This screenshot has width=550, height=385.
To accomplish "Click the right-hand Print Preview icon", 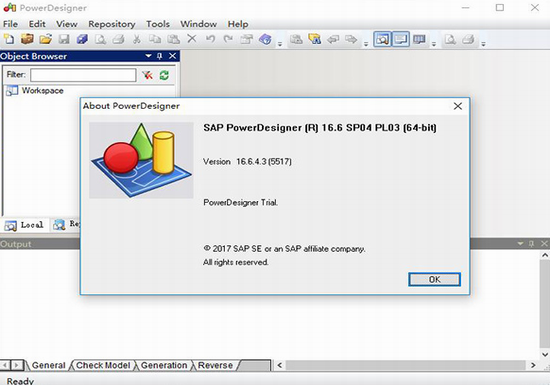I will (450, 39).
